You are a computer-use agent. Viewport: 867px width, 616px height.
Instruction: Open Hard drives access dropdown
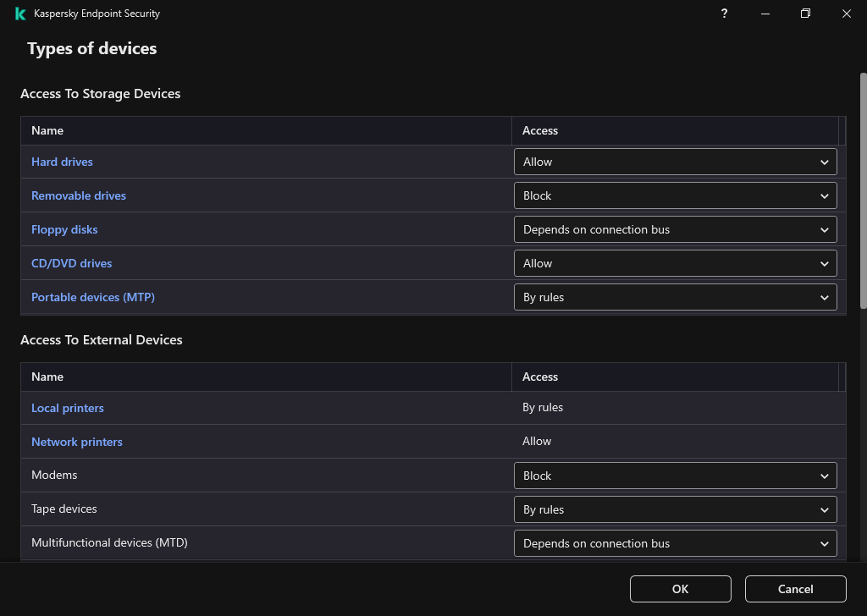click(675, 162)
